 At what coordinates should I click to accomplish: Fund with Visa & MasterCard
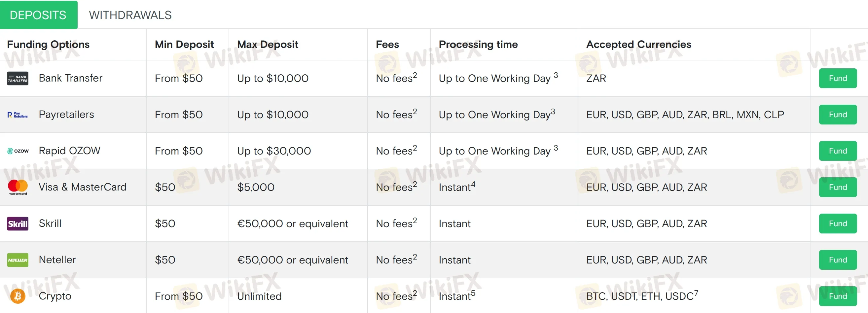click(838, 187)
